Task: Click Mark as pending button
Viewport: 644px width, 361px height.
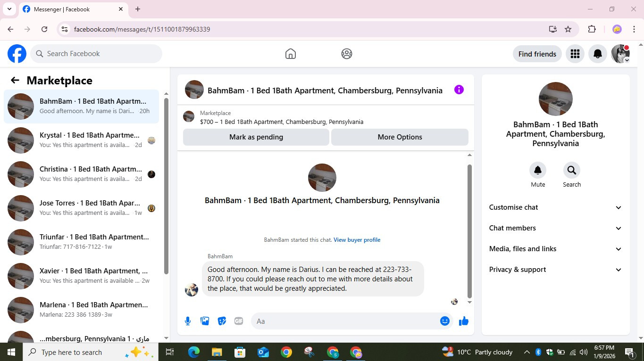Action: (256, 137)
